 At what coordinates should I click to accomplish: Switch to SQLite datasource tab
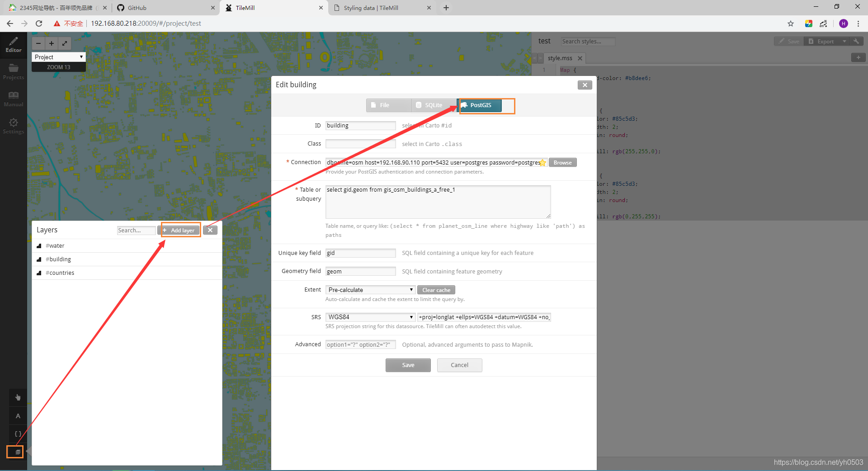[x=434, y=105]
